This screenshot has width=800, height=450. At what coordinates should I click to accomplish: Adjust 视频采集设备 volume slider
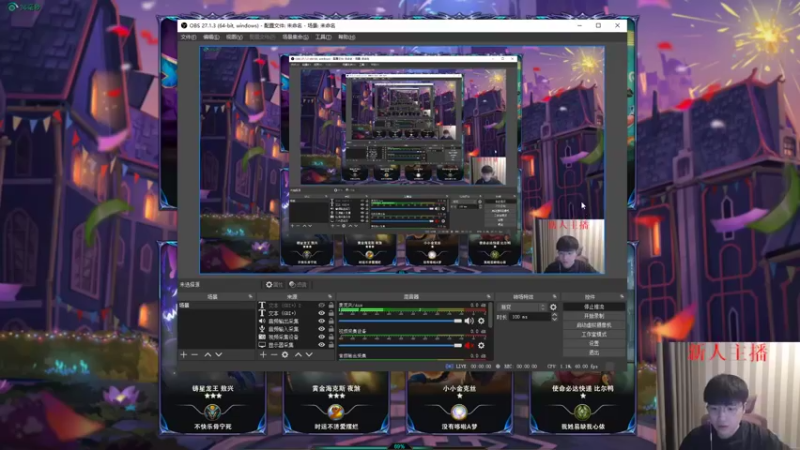tap(400, 345)
